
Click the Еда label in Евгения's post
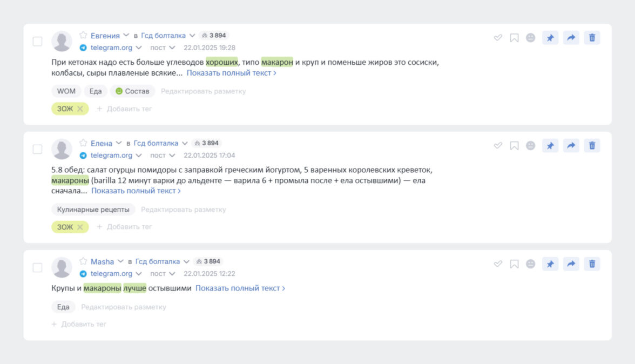click(x=96, y=91)
